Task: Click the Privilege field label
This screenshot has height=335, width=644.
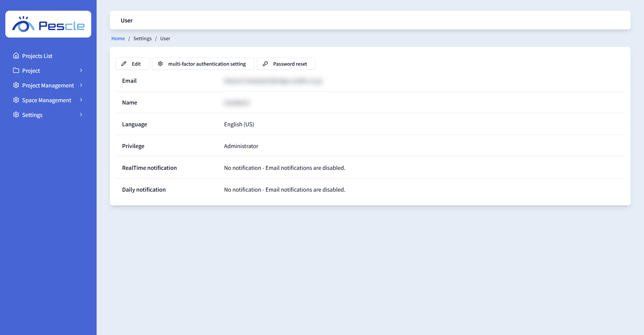Action: point(133,146)
